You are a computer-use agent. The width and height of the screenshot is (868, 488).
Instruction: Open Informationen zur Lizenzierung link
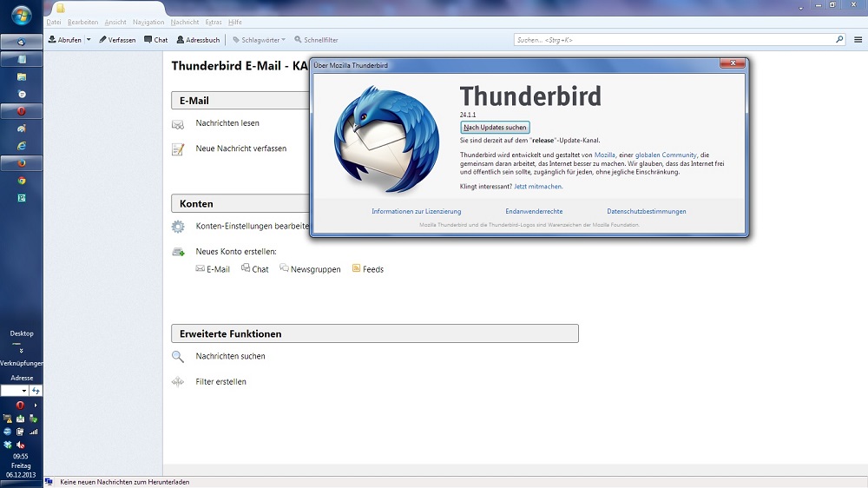[417, 211]
